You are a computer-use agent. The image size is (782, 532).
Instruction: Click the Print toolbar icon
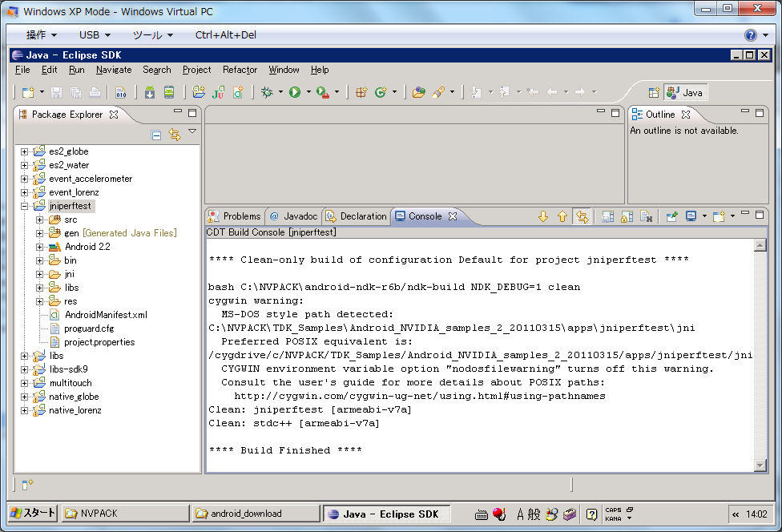pos(95,92)
